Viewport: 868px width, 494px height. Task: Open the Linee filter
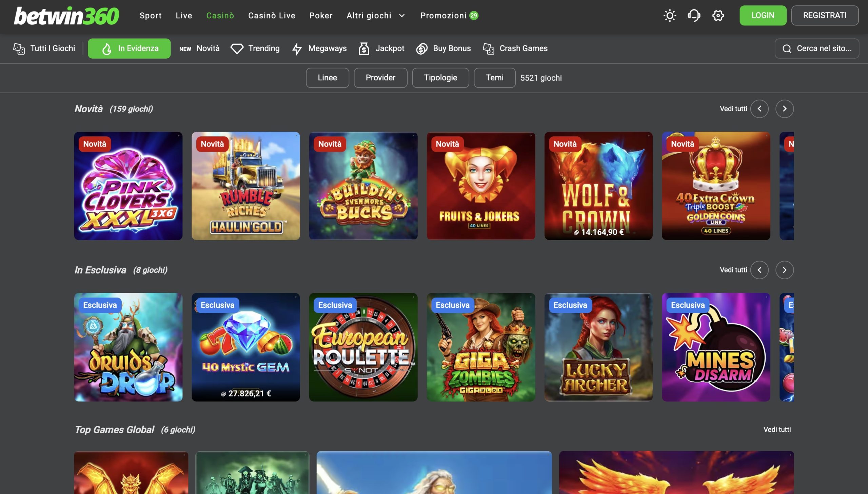tap(327, 78)
